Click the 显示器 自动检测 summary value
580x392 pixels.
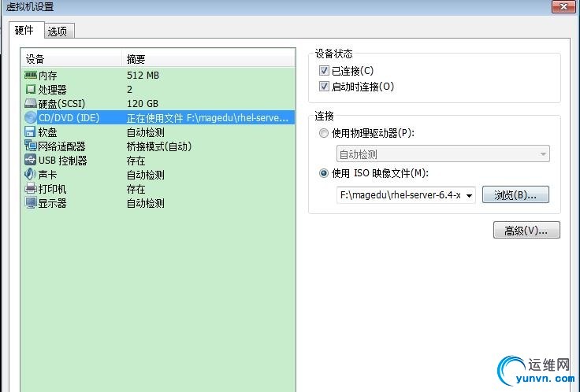tap(146, 203)
